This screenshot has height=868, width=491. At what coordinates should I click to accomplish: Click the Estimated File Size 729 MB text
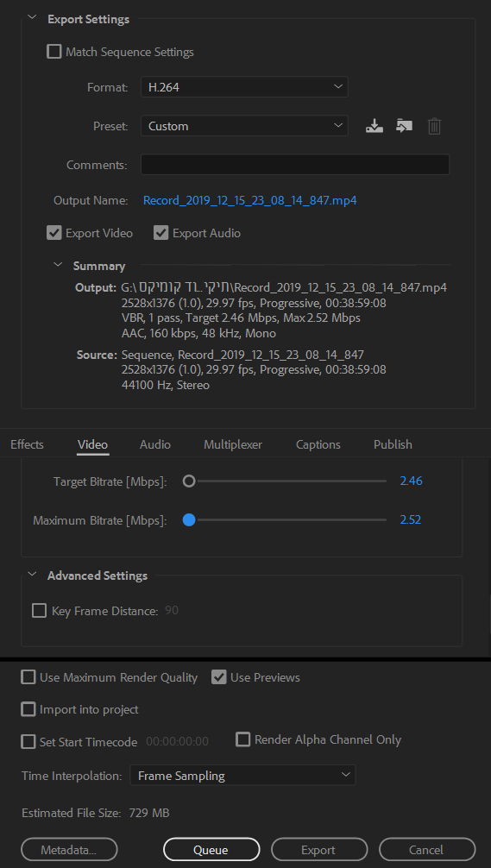coord(96,813)
